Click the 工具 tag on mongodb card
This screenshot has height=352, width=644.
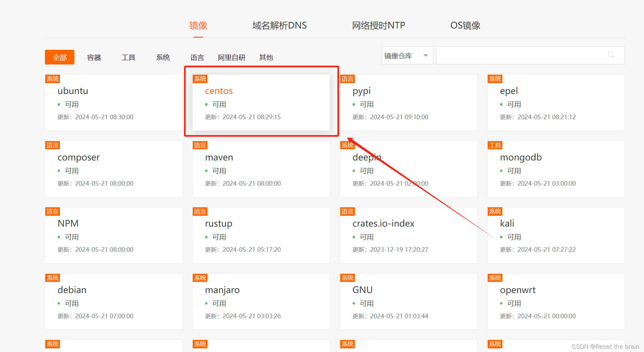click(x=495, y=145)
